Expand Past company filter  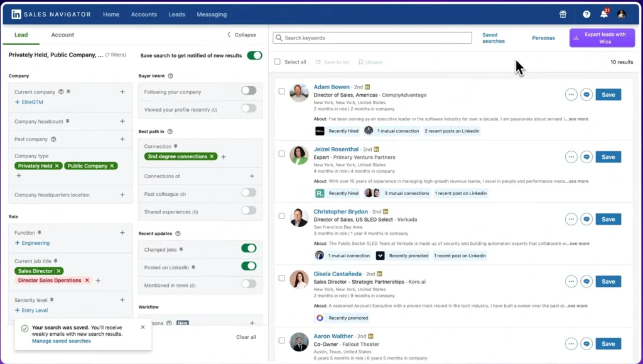(122, 139)
